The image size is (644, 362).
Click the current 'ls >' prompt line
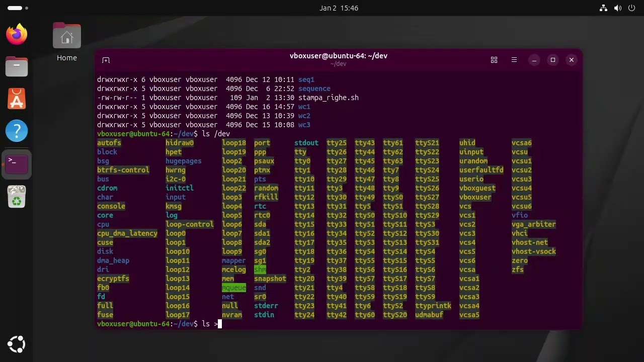(x=159, y=324)
